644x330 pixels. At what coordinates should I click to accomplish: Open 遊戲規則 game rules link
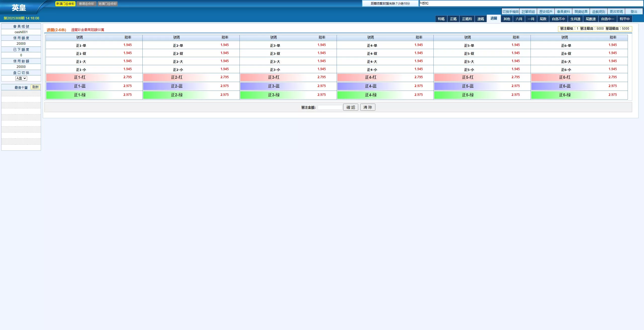coord(598,12)
